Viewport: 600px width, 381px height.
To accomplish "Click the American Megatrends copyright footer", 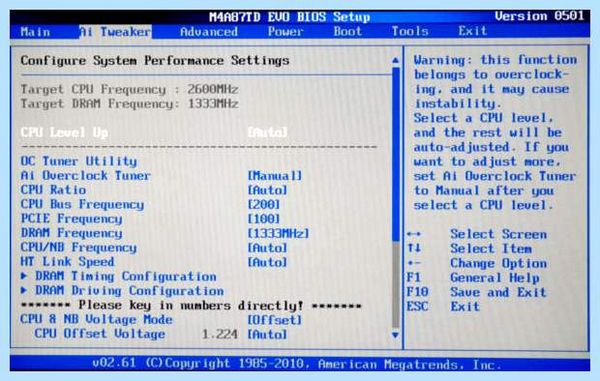I will click(x=297, y=364).
